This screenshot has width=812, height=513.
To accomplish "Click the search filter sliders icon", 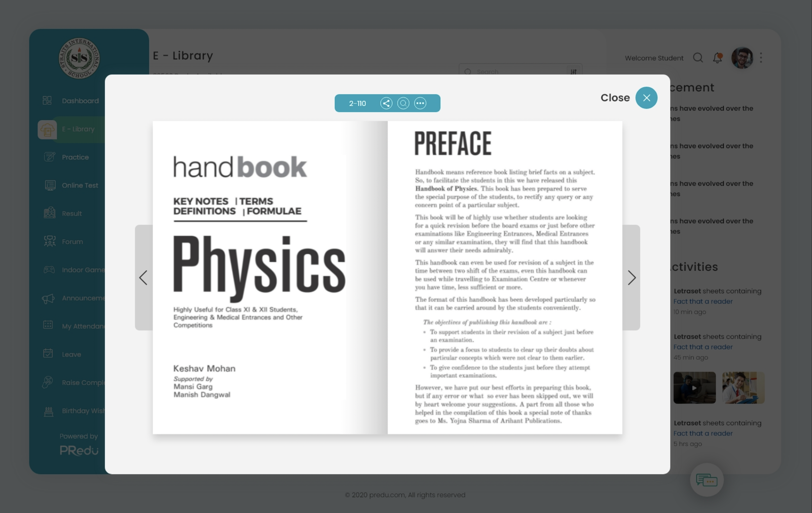I will tap(573, 72).
